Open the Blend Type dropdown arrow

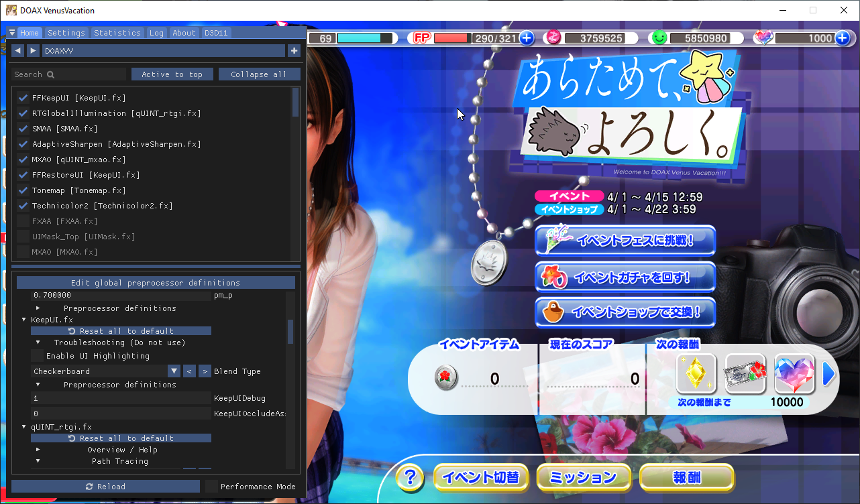pos(174,371)
